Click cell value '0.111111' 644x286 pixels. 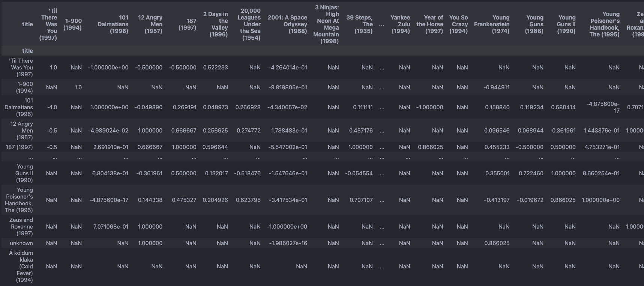pyautogui.click(x=363, y=107)
